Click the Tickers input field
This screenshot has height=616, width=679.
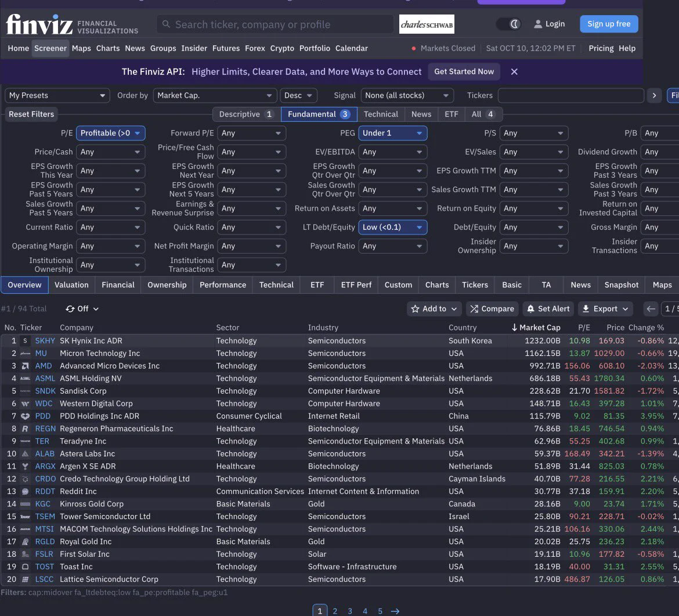(570, 95)
